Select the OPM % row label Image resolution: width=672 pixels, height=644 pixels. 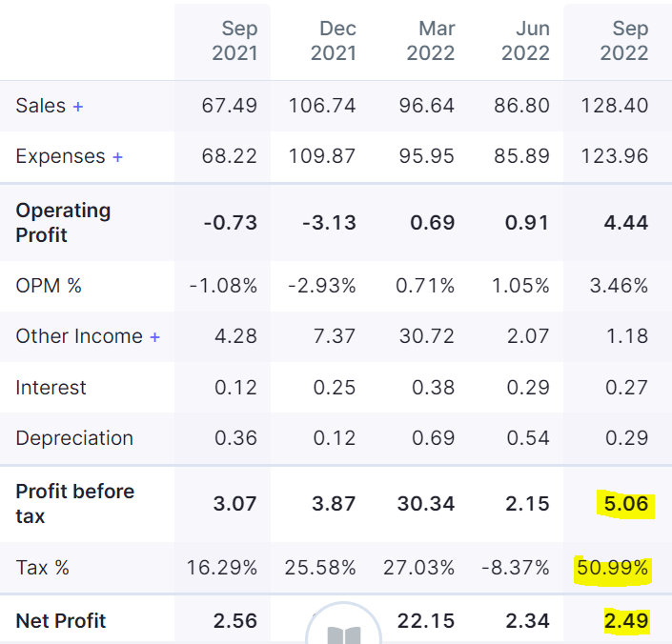point(49,286)
